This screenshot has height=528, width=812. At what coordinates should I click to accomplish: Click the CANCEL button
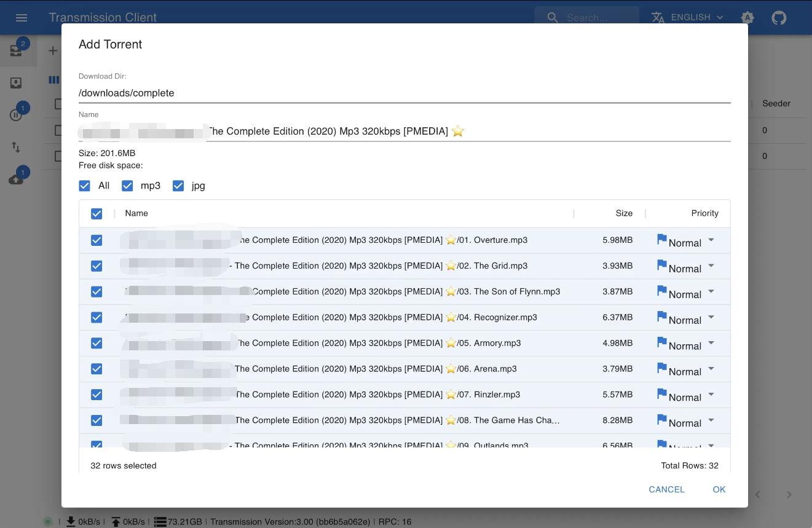(x=666, y=489)
